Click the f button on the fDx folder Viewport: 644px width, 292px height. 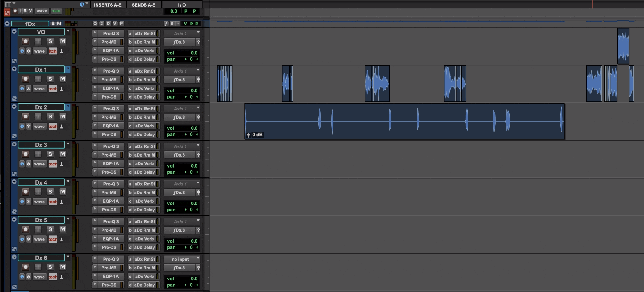(166, 24)
